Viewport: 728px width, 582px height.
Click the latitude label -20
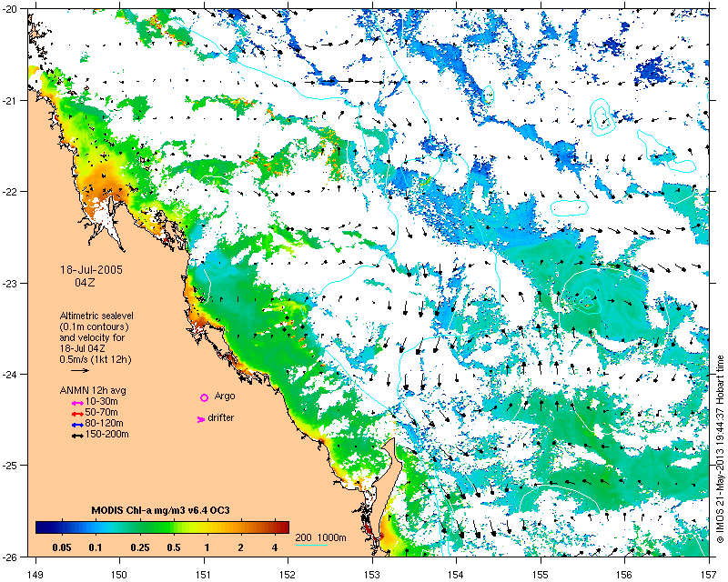pyautogui.click(x=10, y=9)
